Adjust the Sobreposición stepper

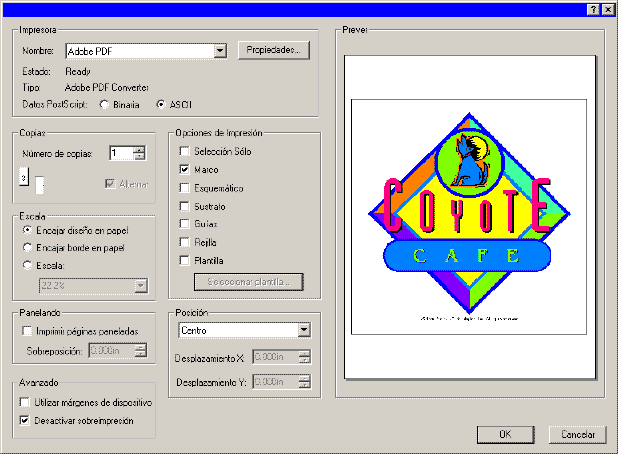[140, 350]
